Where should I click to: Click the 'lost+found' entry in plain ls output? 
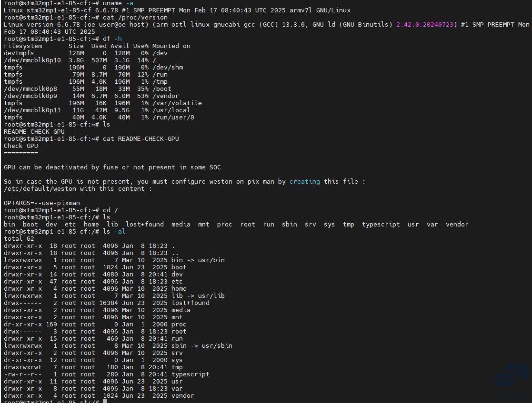[144, 224]
